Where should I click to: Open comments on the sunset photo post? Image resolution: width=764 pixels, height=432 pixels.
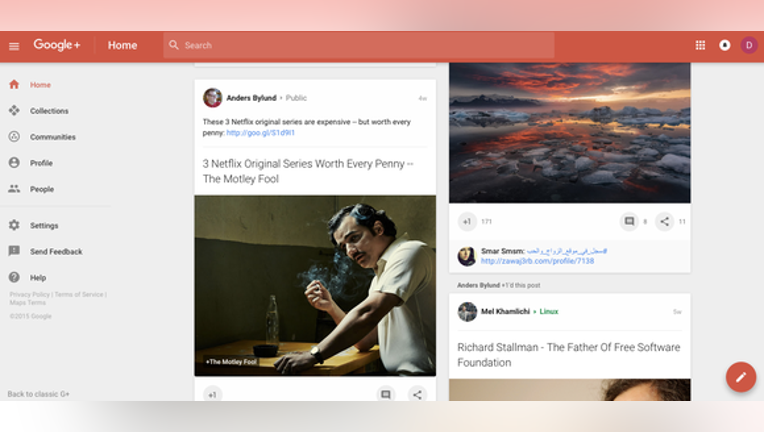tap(629, 222)
